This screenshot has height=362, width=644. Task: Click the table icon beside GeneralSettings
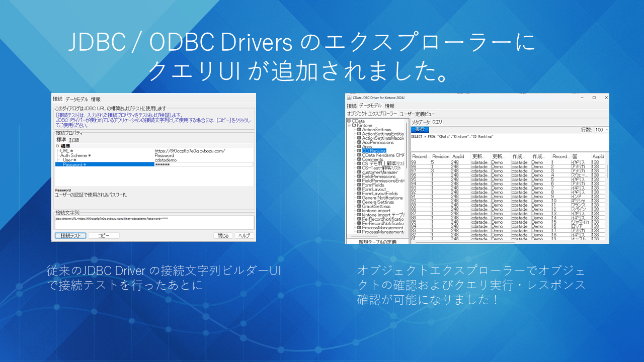[x=359, y=202]
